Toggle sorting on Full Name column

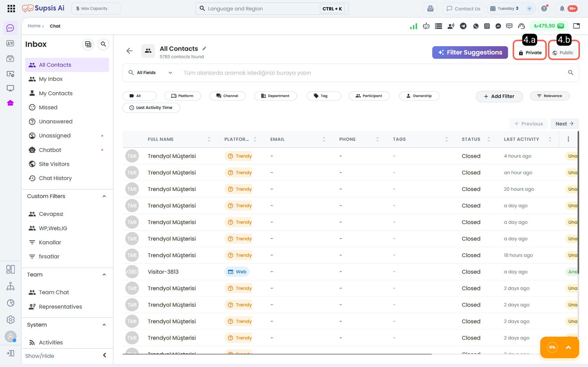(209, 139)
